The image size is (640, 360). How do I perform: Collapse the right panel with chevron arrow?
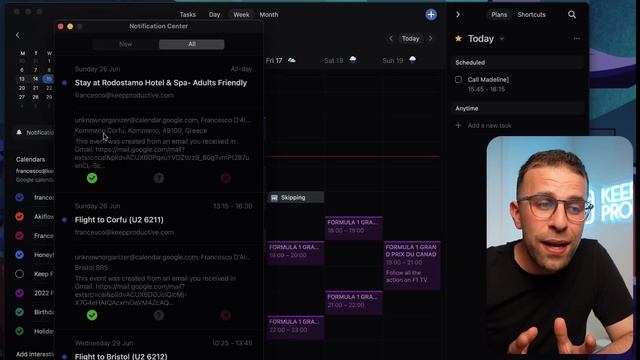[x=458, y=15]
